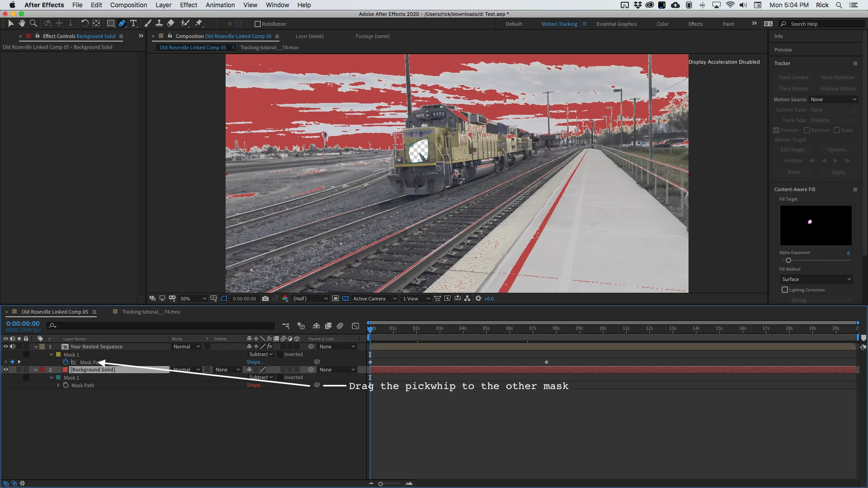Select the Pen tool in toolbar
The width and height of the screenshot is (868, 488).
coord(122,23)
